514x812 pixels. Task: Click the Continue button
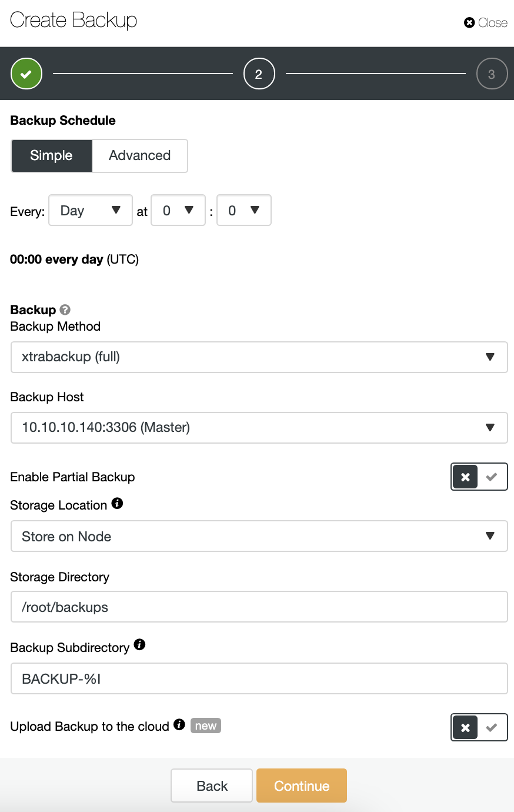pyautogui.click(x=302, y=786)
